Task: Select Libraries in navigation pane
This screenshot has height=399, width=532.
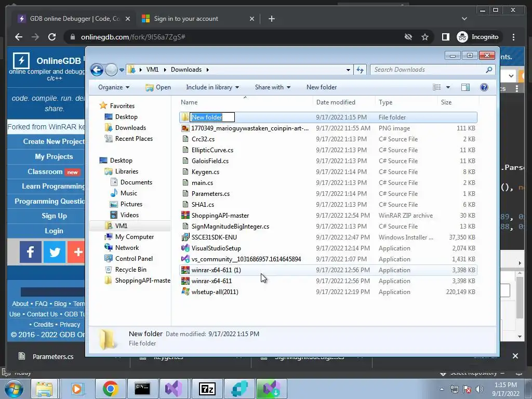Action: (122, 171)
